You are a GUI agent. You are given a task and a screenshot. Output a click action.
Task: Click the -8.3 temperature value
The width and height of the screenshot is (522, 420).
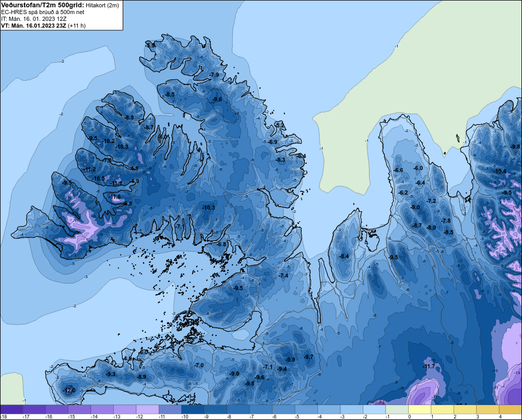pyautogui.click(x=281, y=160)
